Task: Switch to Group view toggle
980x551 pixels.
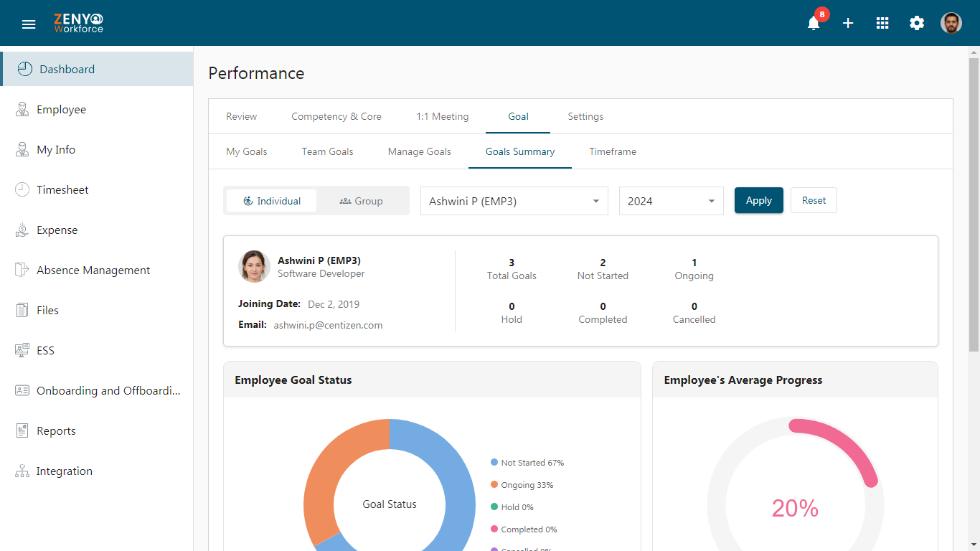Action: click(361, 201)
